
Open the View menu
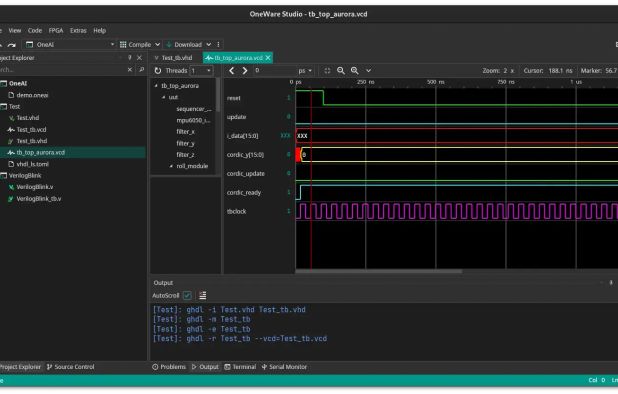coord(15,30)
